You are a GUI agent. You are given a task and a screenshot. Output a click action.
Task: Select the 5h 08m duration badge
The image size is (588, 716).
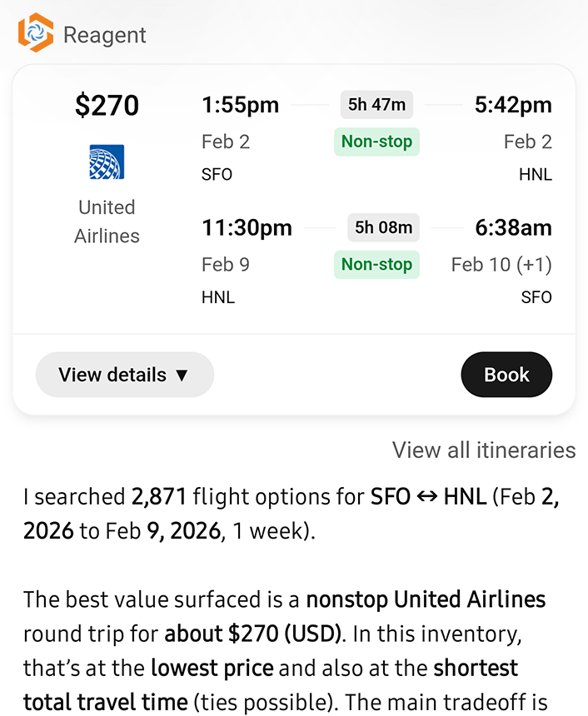click(383, 226)
